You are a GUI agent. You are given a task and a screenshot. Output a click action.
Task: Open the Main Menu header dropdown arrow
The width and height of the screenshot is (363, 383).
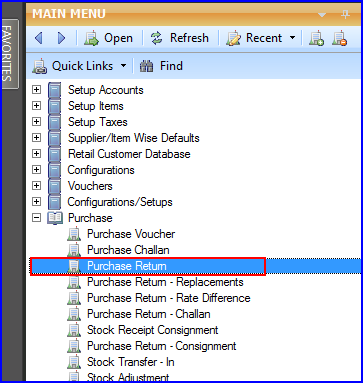[x=322, y=15]
